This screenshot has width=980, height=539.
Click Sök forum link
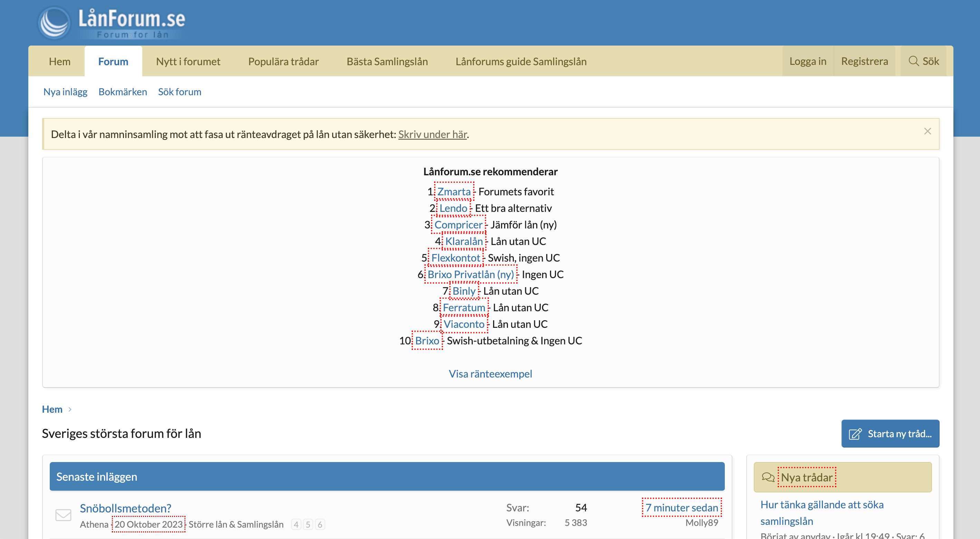(x=180, y=91)
